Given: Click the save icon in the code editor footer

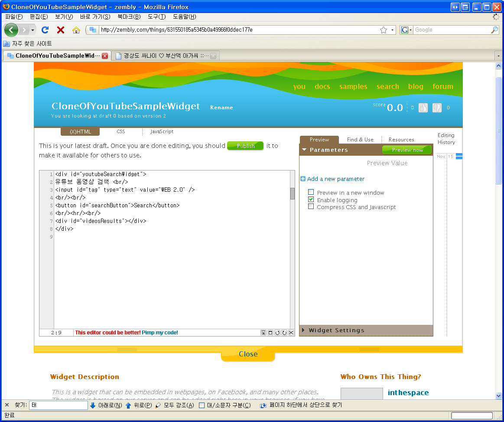Looking at the screenshot, I should point(263,333).
